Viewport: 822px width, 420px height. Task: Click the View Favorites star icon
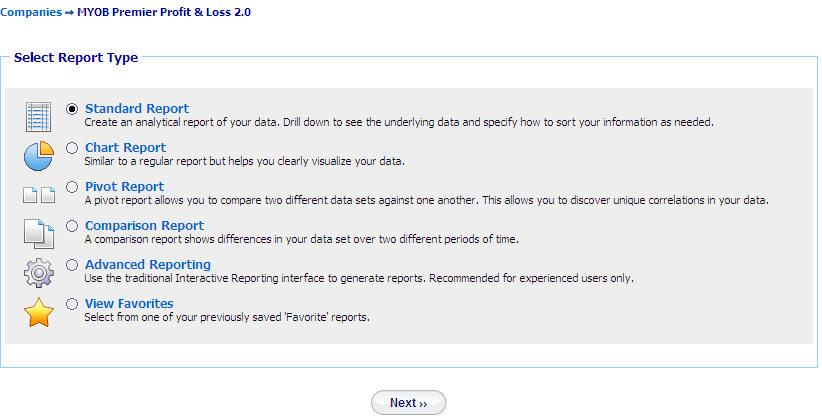tap(39, 312)
